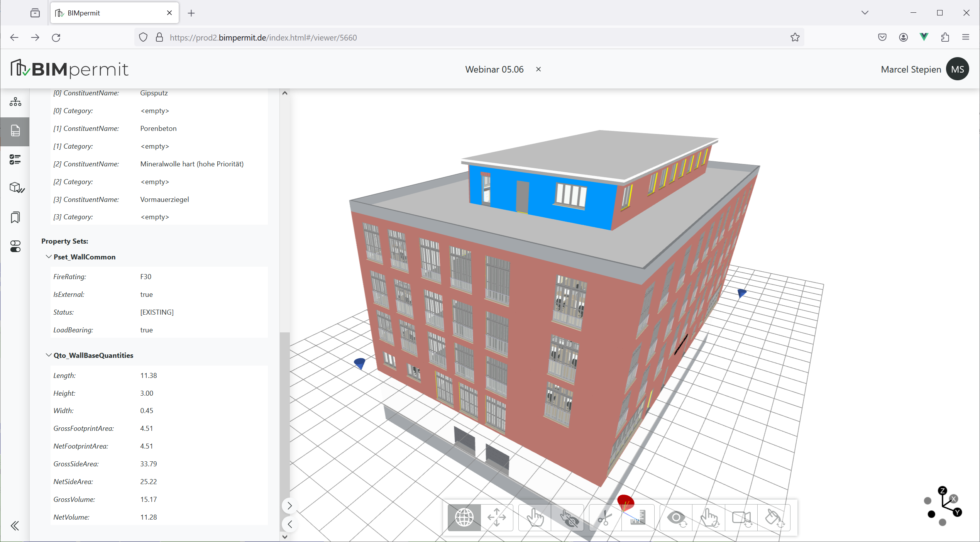Collapse the Pset_WallCommon property set
Screen dimensions: 980x542
49,257
